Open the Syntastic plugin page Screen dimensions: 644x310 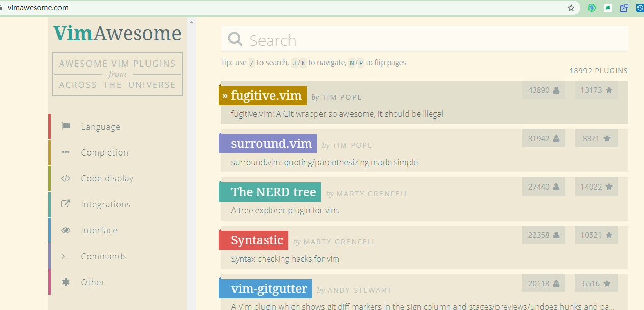pyautogui.click(x=254, y=240)
